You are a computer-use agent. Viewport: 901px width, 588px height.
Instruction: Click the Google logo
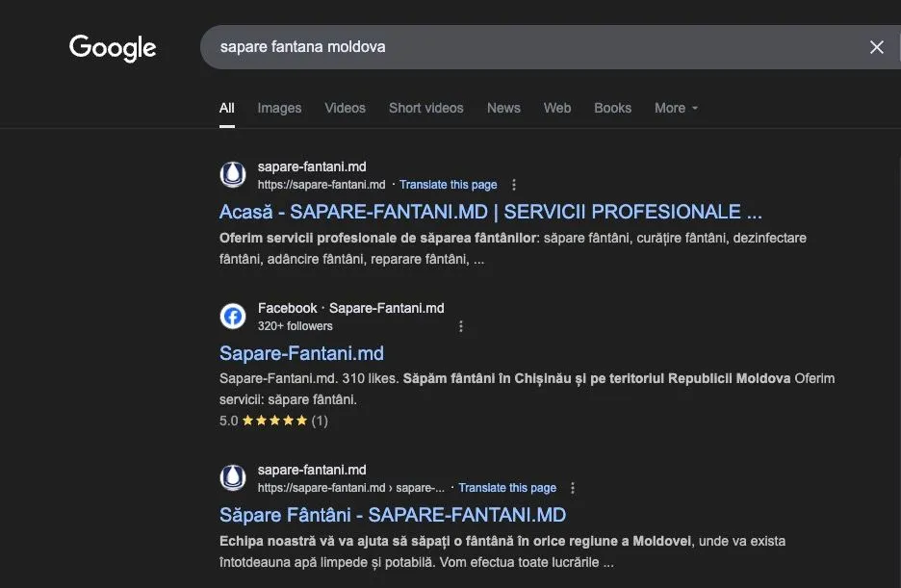(x=112, y=47)
